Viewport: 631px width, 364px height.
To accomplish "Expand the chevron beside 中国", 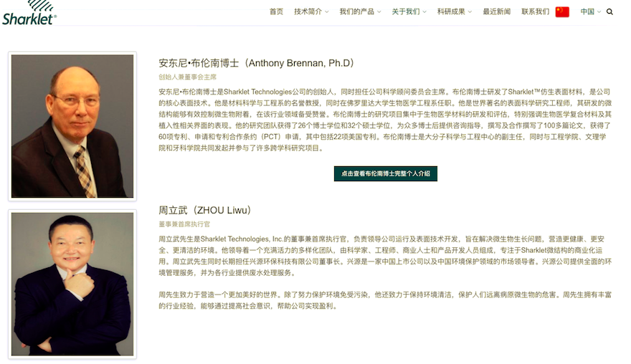I will click(599, 12).
